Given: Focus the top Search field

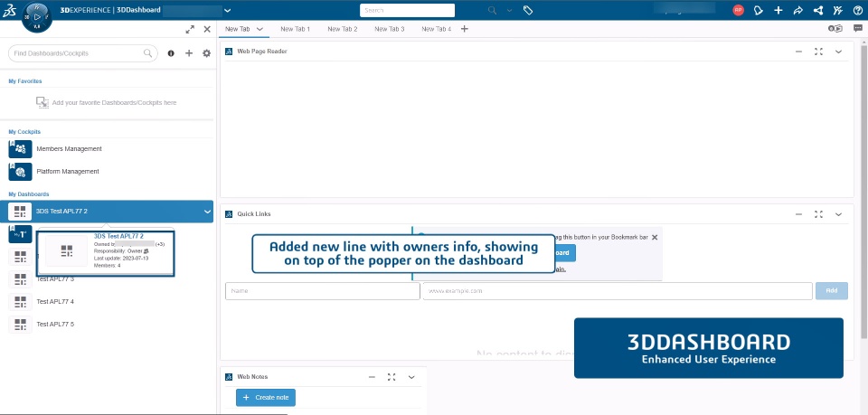Looking at the screenshot, I should 407,11.
